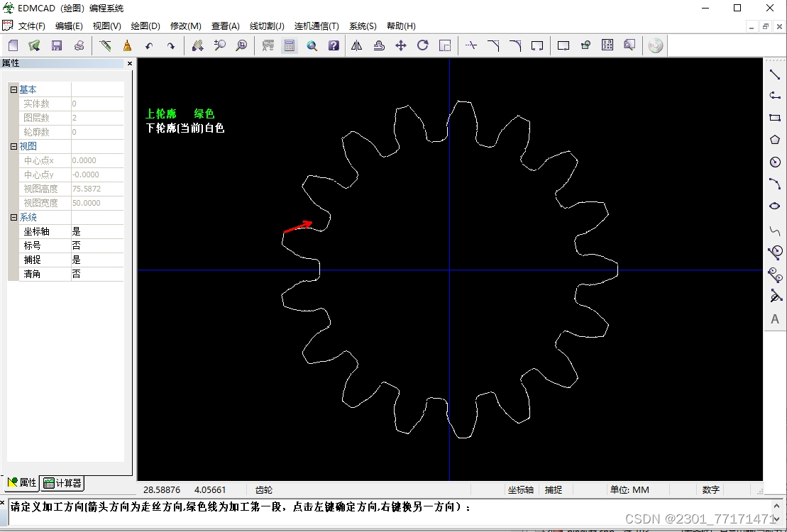Open the 文件(F) menu
Viewport: 787px width, 532px height.
coord(32,26)
